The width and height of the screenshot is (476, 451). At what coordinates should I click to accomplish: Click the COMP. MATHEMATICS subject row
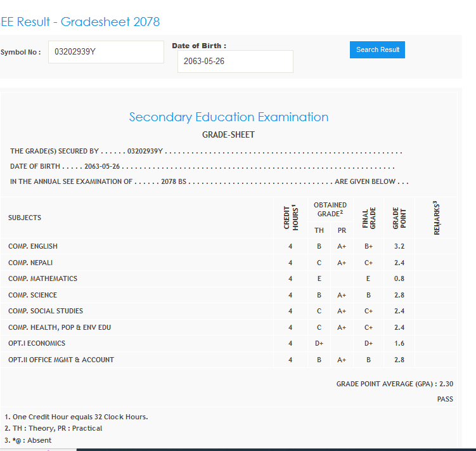coord(42,278)
